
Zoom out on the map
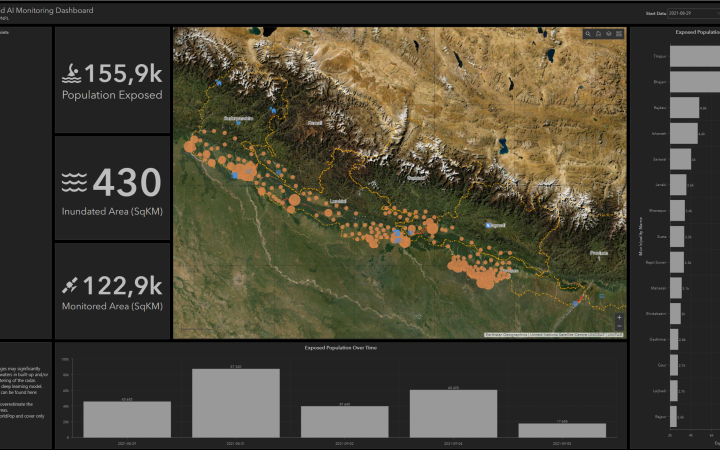tap(619, 326)
